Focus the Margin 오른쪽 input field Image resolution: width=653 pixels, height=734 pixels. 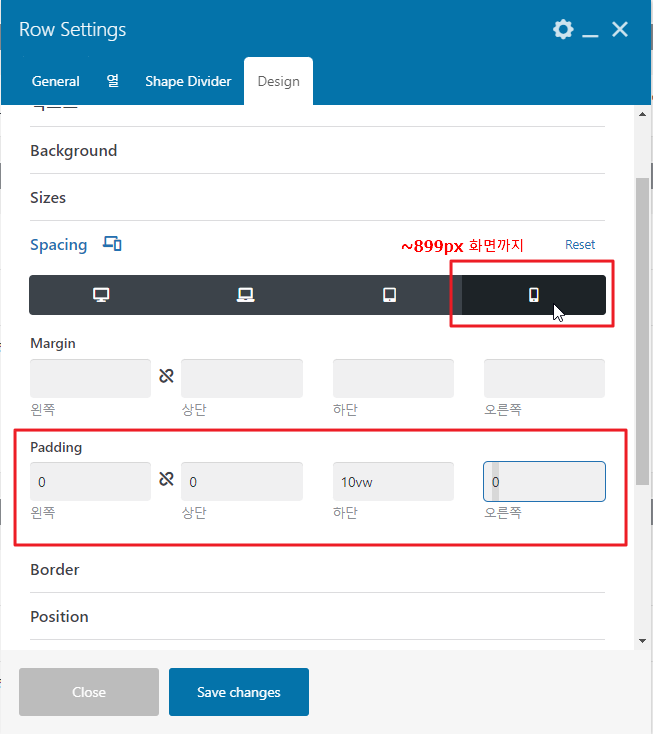click(x=544, y=378)
